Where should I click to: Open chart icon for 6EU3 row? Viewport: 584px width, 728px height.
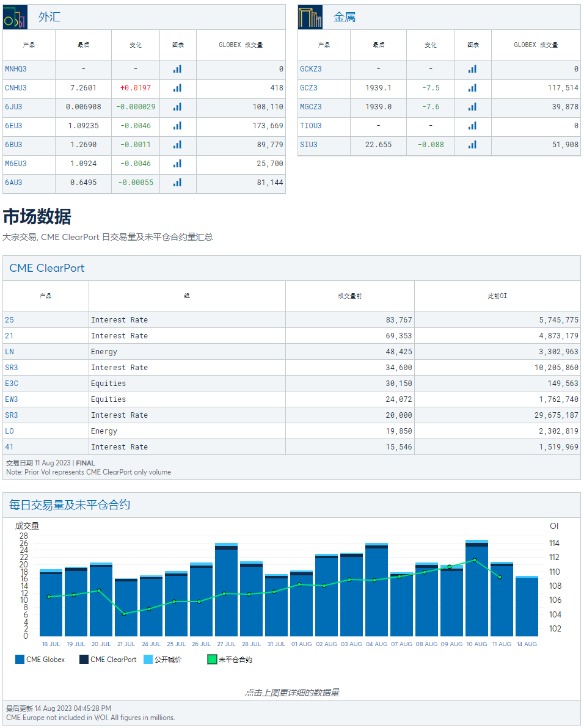pos(177,126)
